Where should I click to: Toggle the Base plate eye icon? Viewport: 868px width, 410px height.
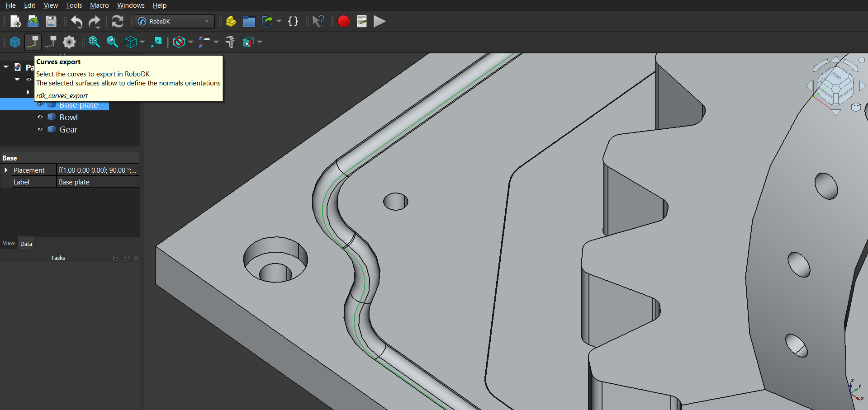(x=40, y=104)
